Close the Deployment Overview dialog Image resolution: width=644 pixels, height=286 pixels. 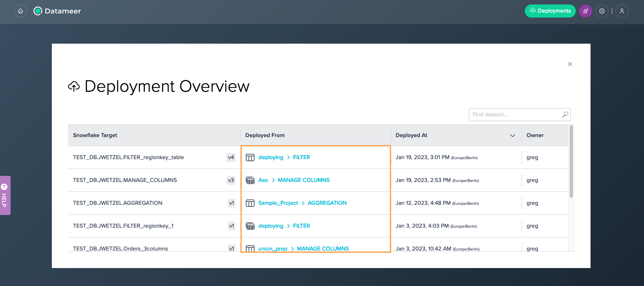click(x=570, y=64)
